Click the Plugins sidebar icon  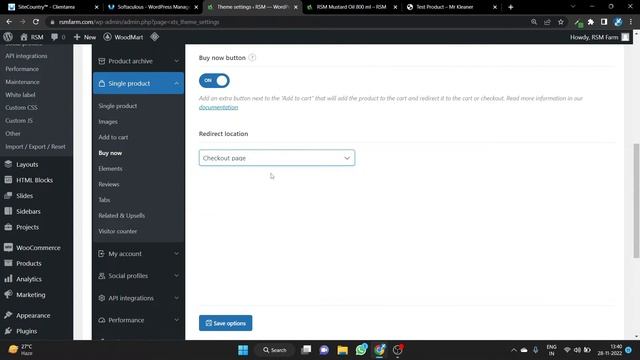tap(8, 331)
